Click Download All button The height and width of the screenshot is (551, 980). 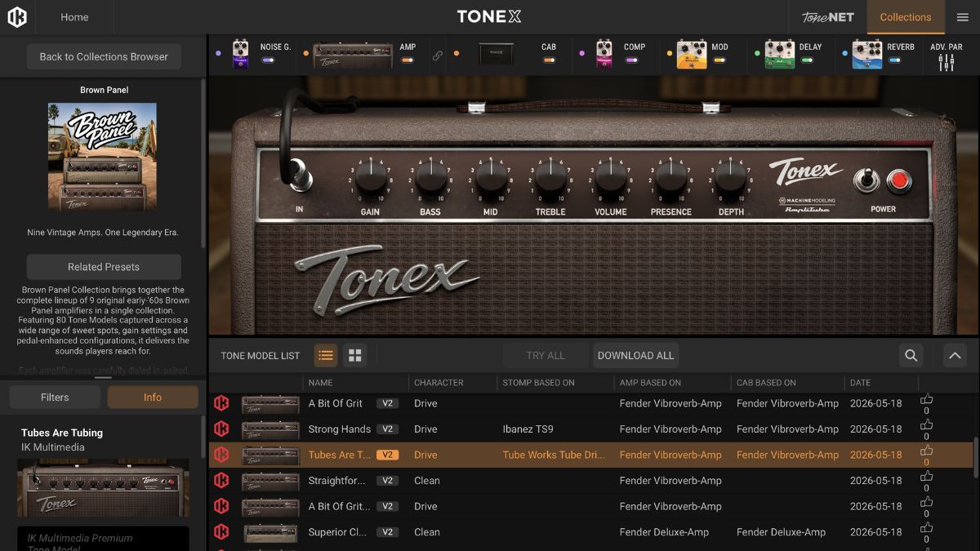pyautogui.click(x=635, y=355)
